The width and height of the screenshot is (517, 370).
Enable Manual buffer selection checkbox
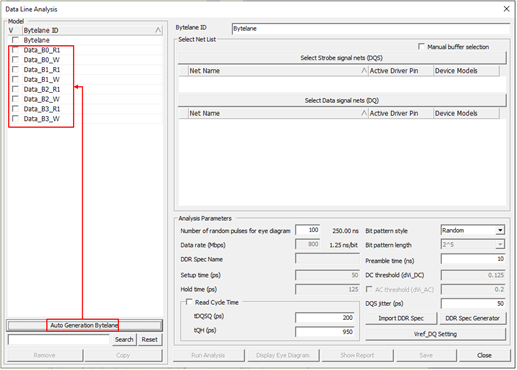pos(421,46)
